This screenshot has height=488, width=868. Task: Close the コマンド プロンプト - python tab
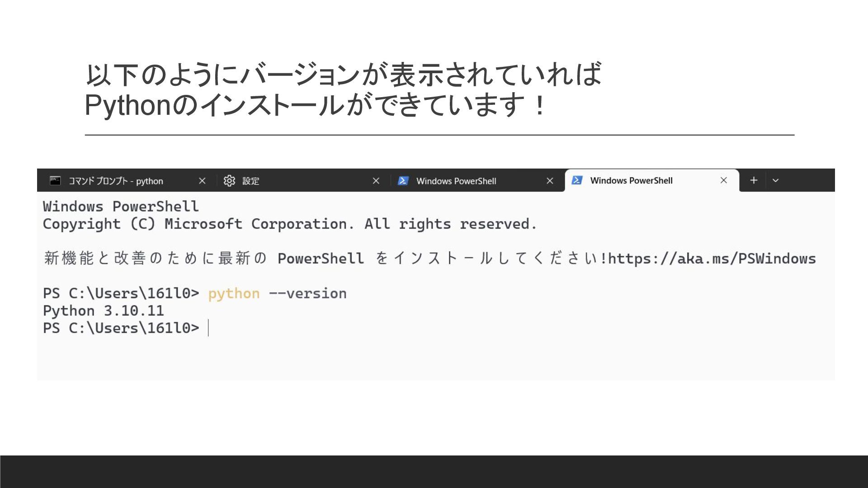click(x=202, y=181)
